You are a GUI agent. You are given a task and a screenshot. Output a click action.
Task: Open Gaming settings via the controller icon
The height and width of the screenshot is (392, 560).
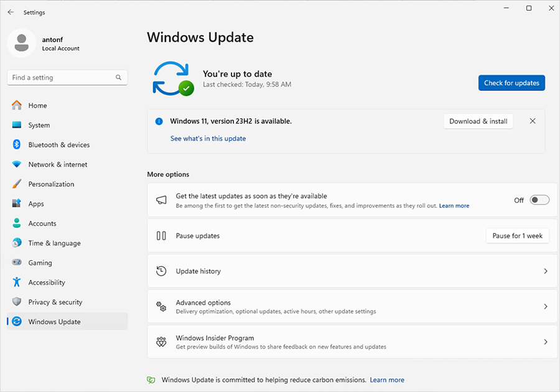tap(17, 263)
